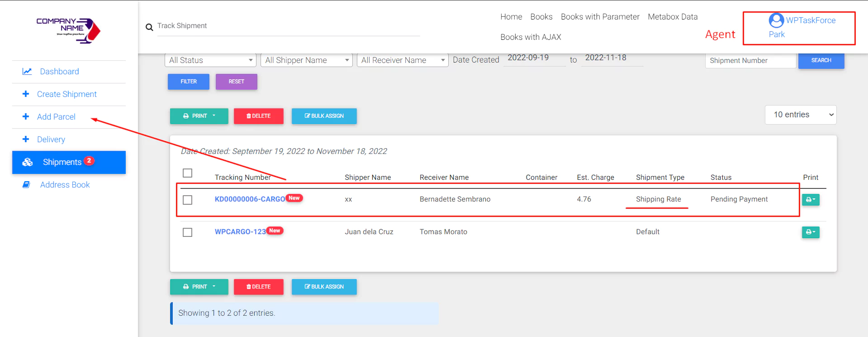
Task: Go to Metabox Data in top menu
Action: (672, 17)
